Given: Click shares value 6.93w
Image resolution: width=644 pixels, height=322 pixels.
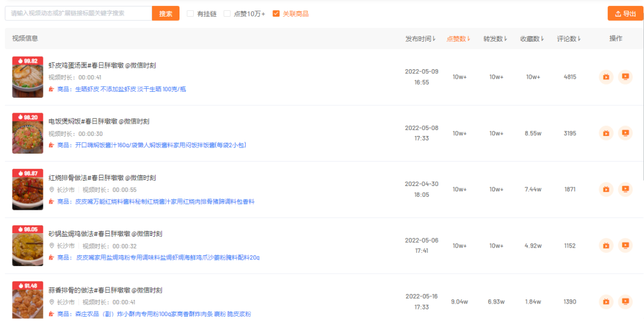Looking at the screenshot, I should pos(496,302).
